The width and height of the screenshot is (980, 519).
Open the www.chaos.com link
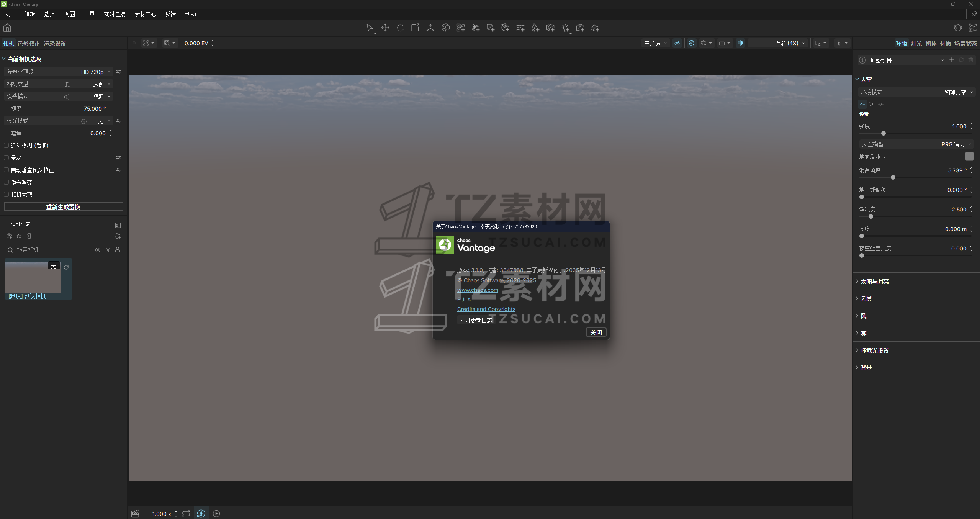point(478,290)
